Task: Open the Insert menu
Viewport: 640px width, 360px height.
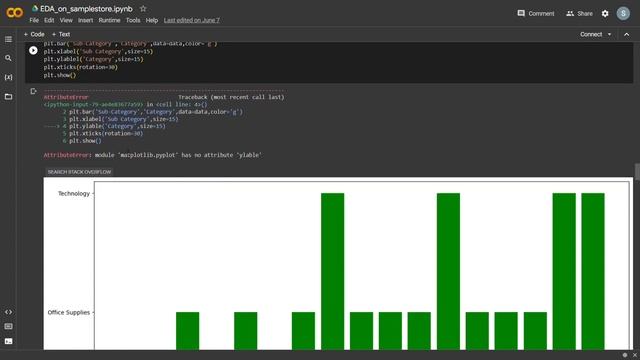Action: 85,20
